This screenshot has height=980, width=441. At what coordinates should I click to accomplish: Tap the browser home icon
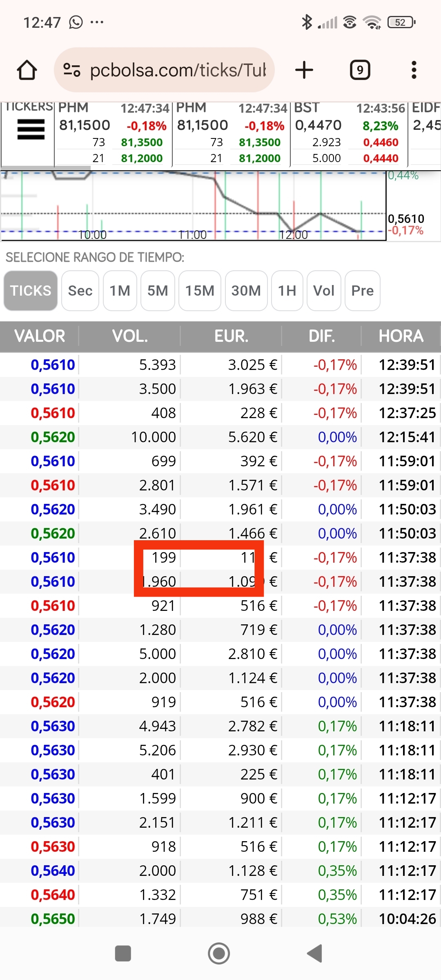[x=27, y=70]
